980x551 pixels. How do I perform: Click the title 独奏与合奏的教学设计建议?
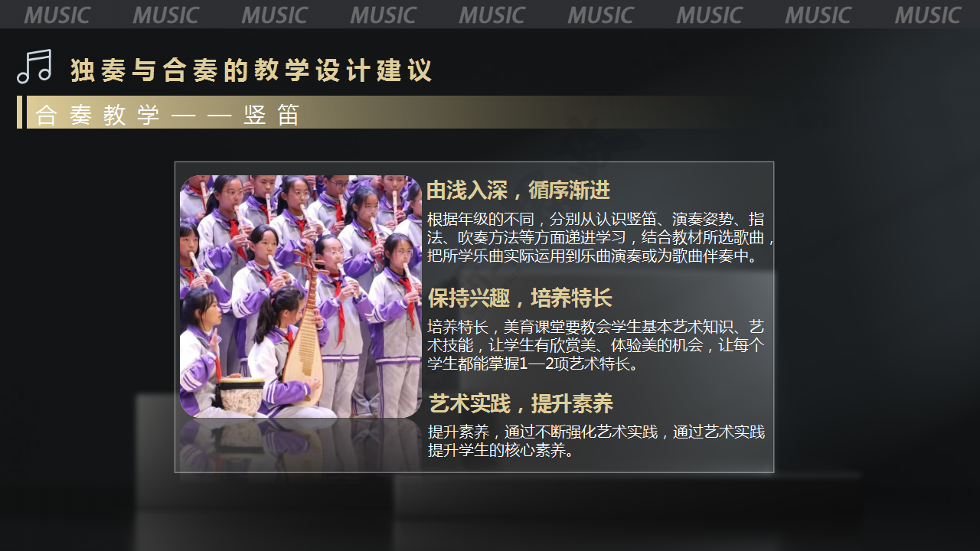point(251,70)
